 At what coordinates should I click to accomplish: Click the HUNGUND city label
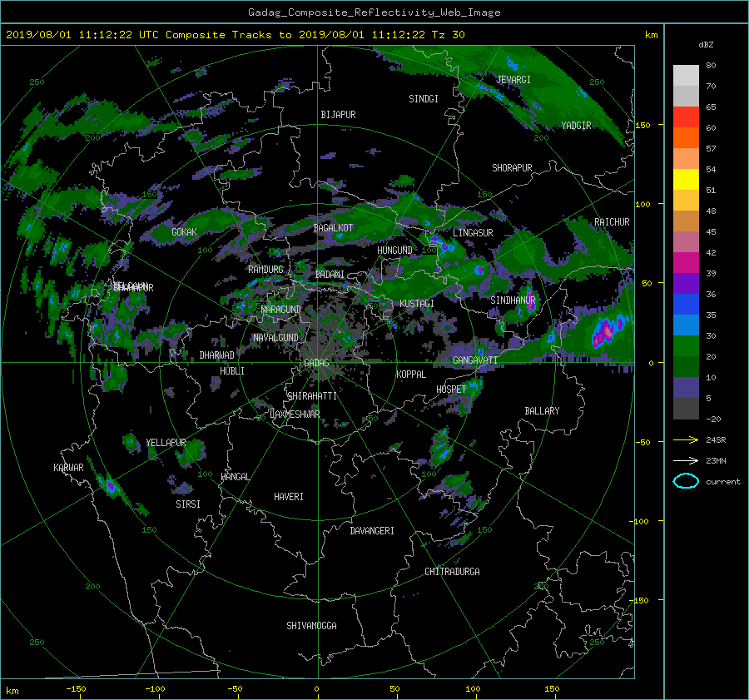tap(394, 251)
